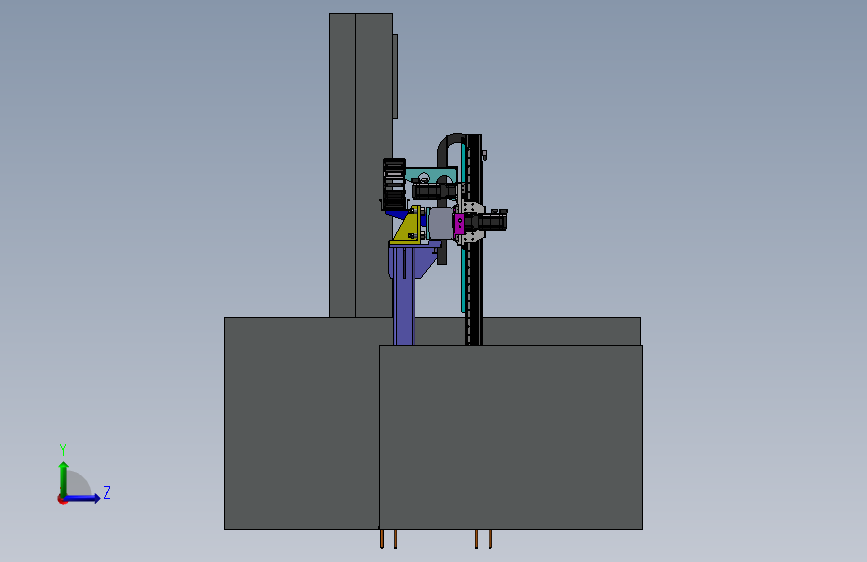This screenshot has width=867, height=562.
Task: Click the "Z" label on the orientation triad
Action: point(107,492)
